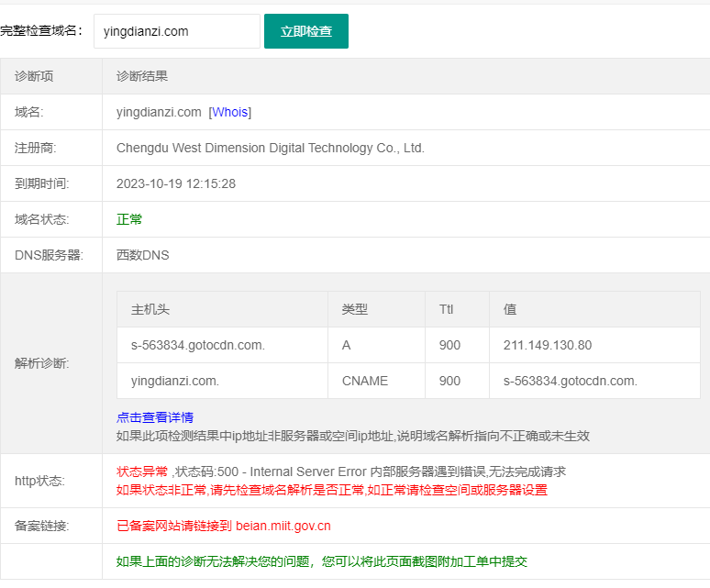The height and width of the screenshot is (588, 710).
Task: Click the expiry date 2023-10-19 12:15:28
Action: [175, 183]
